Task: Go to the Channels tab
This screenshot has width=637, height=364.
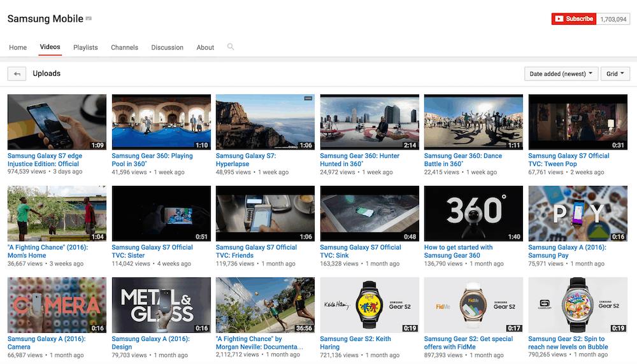Action: pyautogui.click(x=124, y=48)
